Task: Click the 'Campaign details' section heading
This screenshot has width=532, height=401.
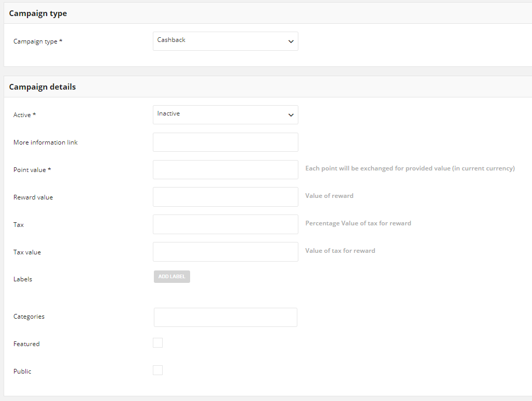Action: [42, 87]
